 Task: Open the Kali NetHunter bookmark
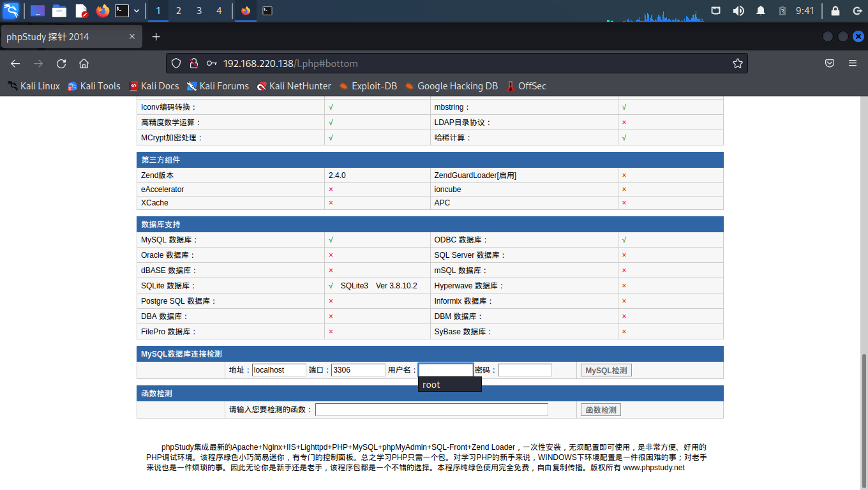[294, 86]
